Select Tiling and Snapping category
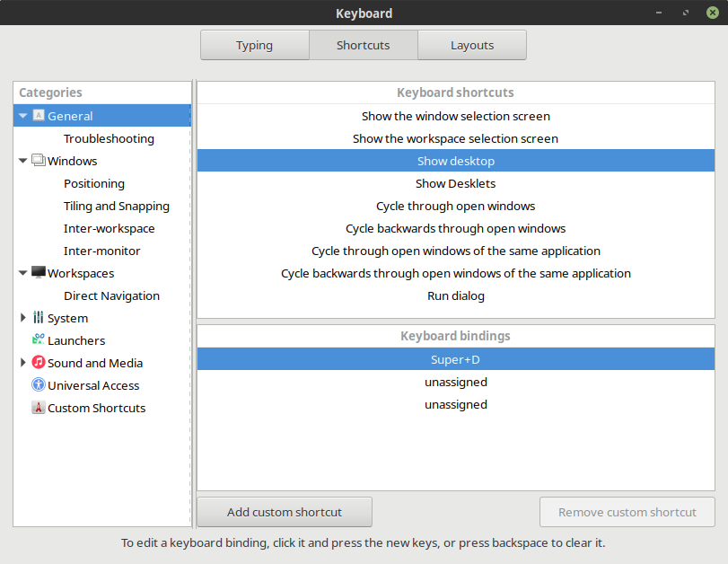Image resolution: width=728 pixels, height=564 pixels. (x=118, y=206)
